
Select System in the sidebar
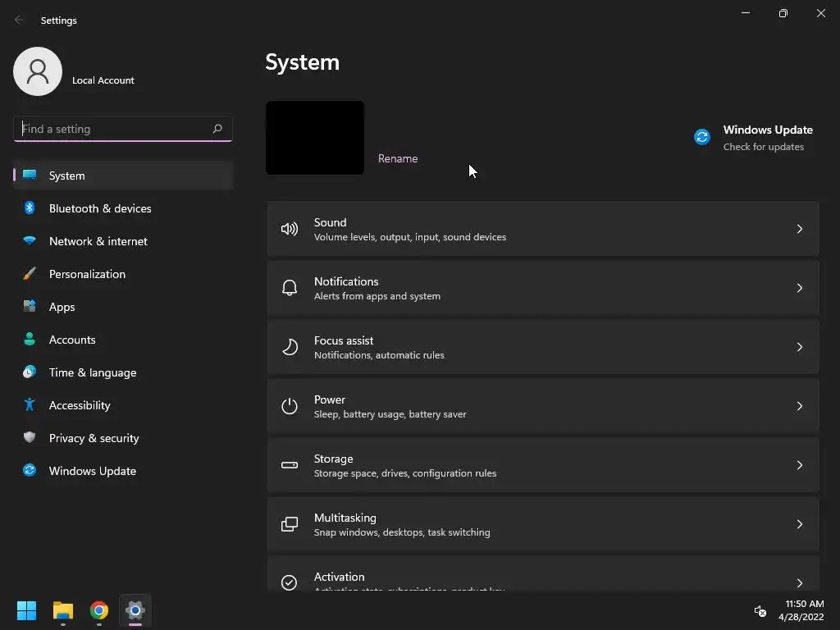point(123,176)
